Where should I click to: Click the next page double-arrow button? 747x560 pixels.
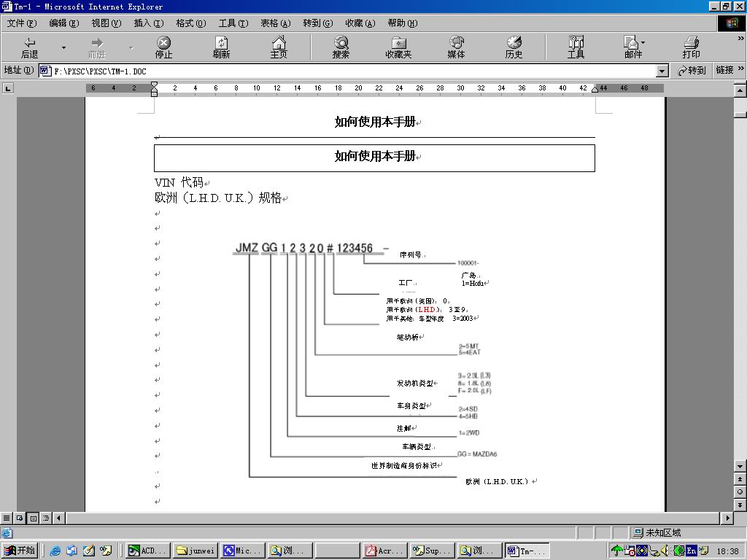pos(740,505)
